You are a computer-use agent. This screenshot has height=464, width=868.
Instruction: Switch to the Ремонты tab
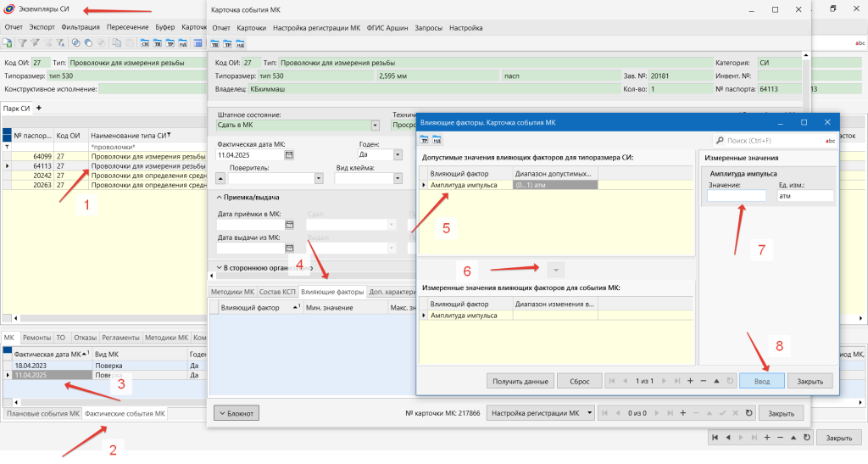(36, 338)
